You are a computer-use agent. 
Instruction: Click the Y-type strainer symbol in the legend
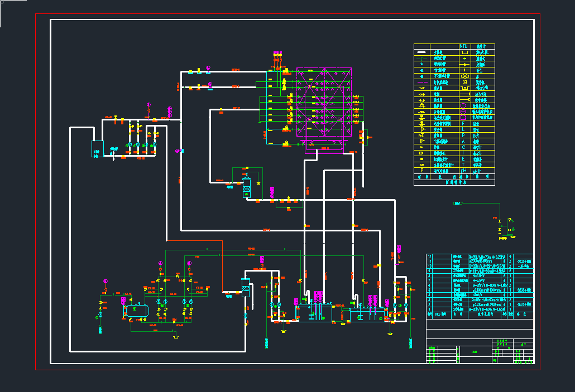[421, 141]
